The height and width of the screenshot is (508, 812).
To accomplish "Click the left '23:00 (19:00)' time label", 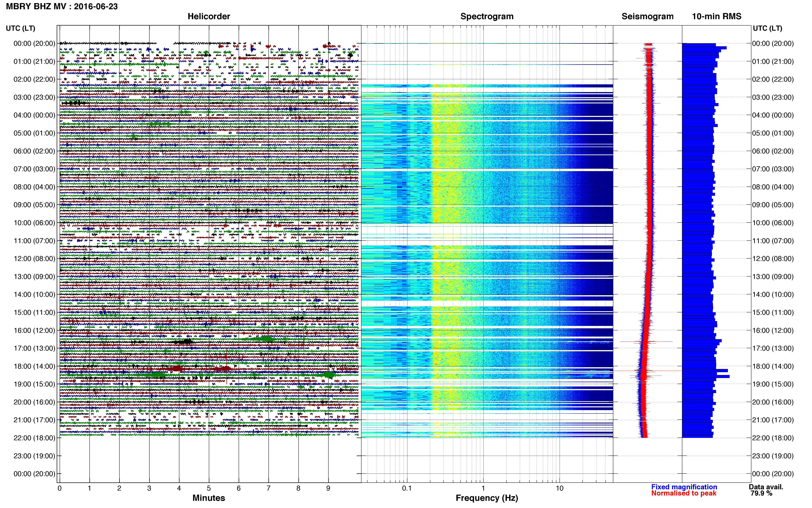I will tap(34, 456).
